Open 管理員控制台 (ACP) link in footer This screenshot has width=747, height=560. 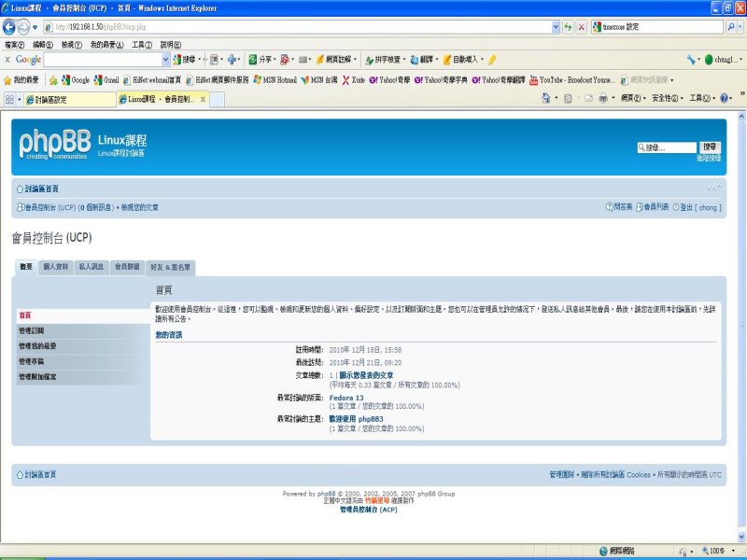pyautogui.click(x=369, y=510)
